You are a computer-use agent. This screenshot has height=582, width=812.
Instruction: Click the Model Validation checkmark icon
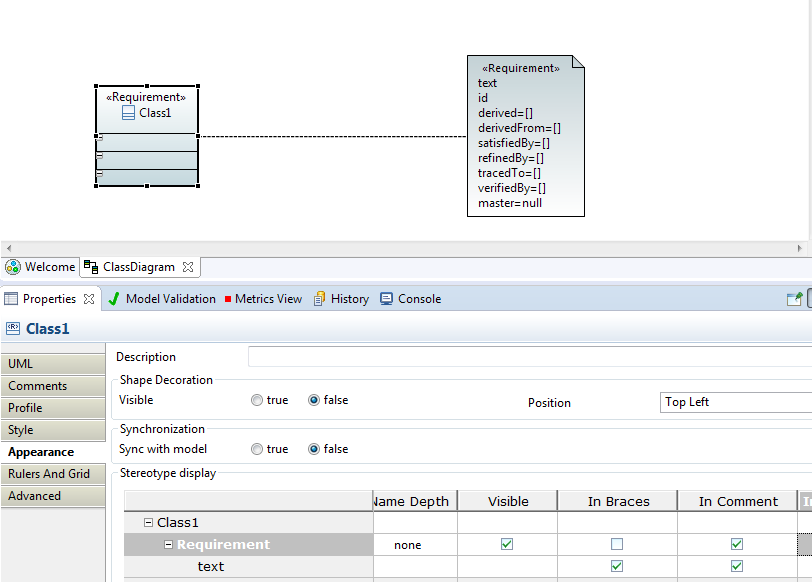click(x=114, y=299)
